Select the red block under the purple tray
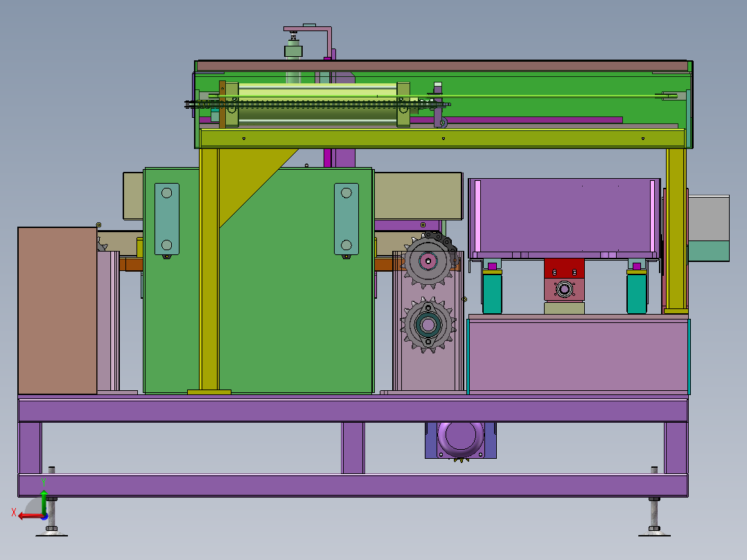Image resolution: width=747 pixels, height=560 pixels. click(x=564, y=269)
